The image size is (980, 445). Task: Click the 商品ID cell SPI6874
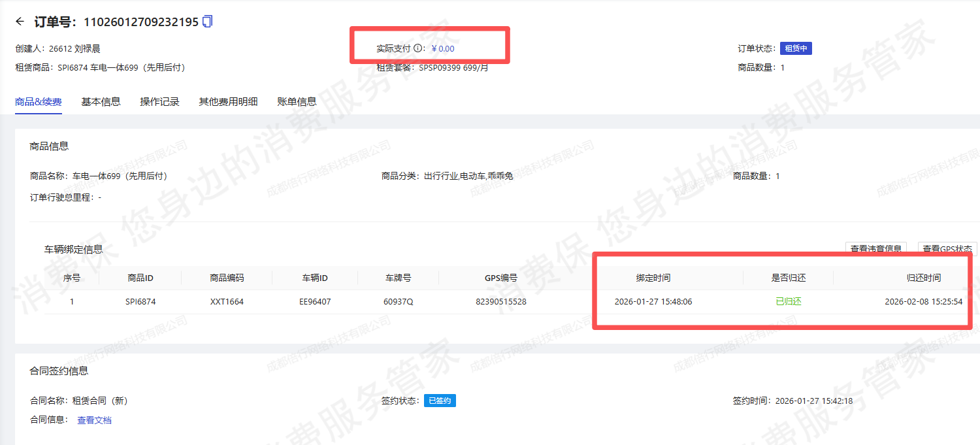[x=140, y=302]
